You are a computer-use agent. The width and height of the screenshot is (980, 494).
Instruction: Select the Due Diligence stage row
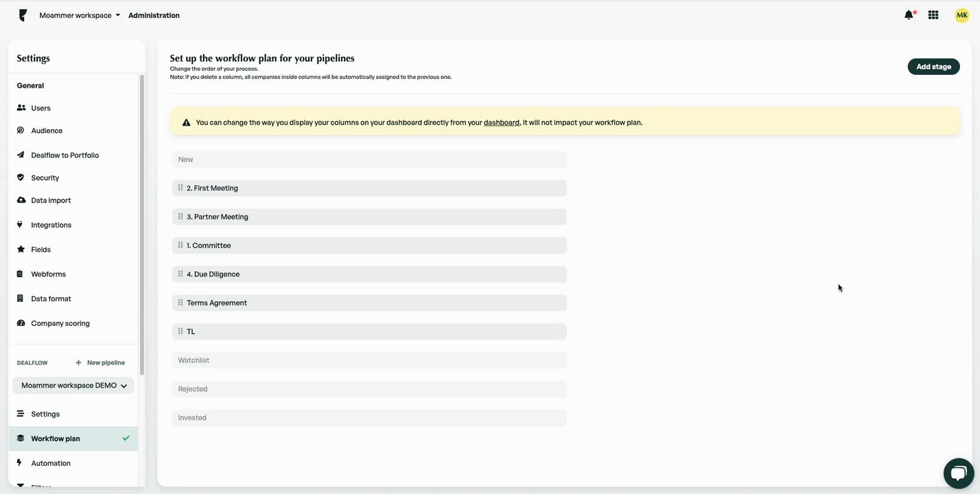pyautogui.click(x=371, y=274)
